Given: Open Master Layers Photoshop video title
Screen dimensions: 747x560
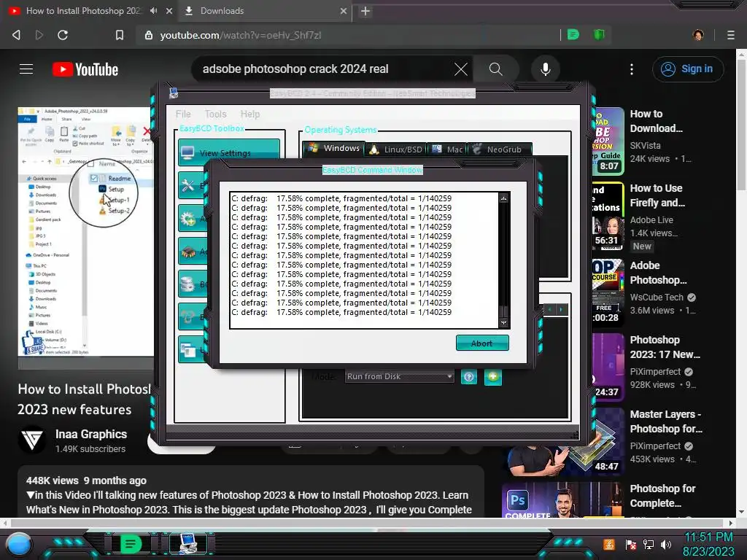Looking at the screenshot, I should 666,421.
